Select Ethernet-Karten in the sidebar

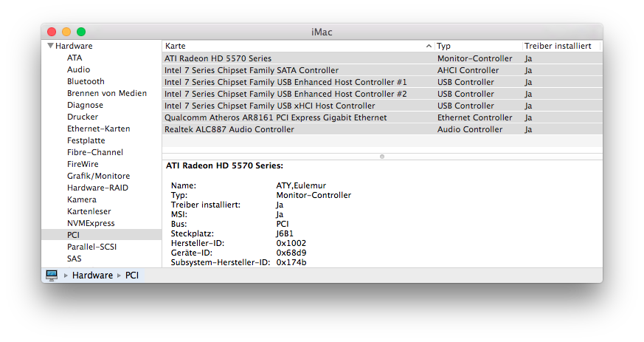point(98,129)
